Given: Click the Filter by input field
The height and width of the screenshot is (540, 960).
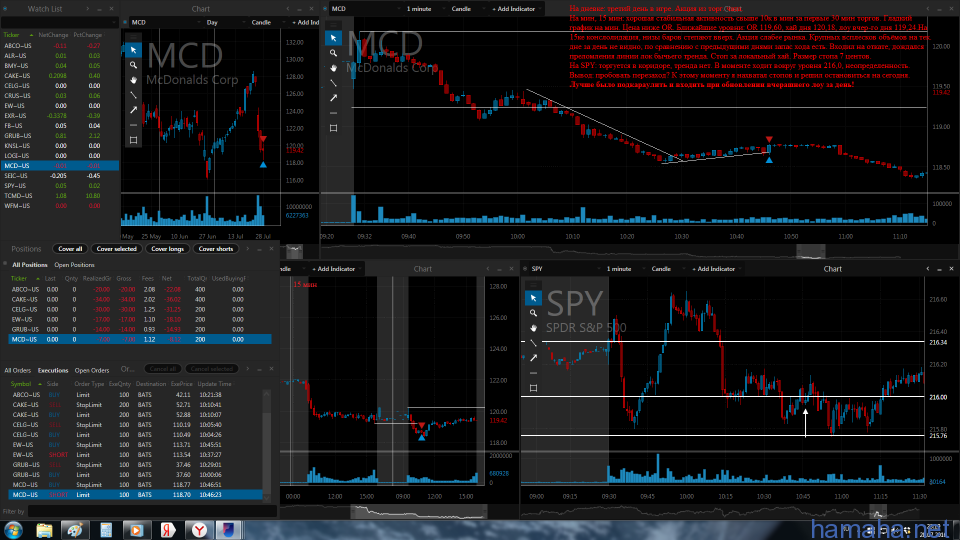Looking at the screenshot, I should pos(152,511).
